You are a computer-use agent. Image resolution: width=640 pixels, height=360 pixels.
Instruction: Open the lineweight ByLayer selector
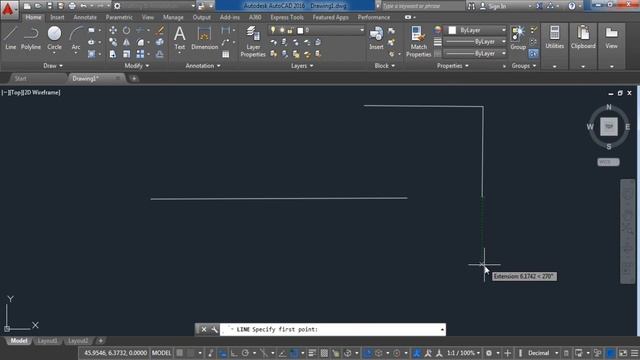tap(476, 42)
